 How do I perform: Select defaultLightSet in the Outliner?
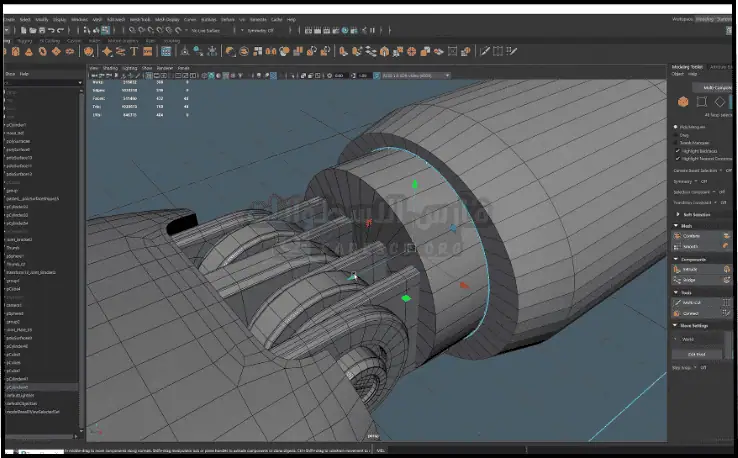pyautogui.click(x=22, y=396)
